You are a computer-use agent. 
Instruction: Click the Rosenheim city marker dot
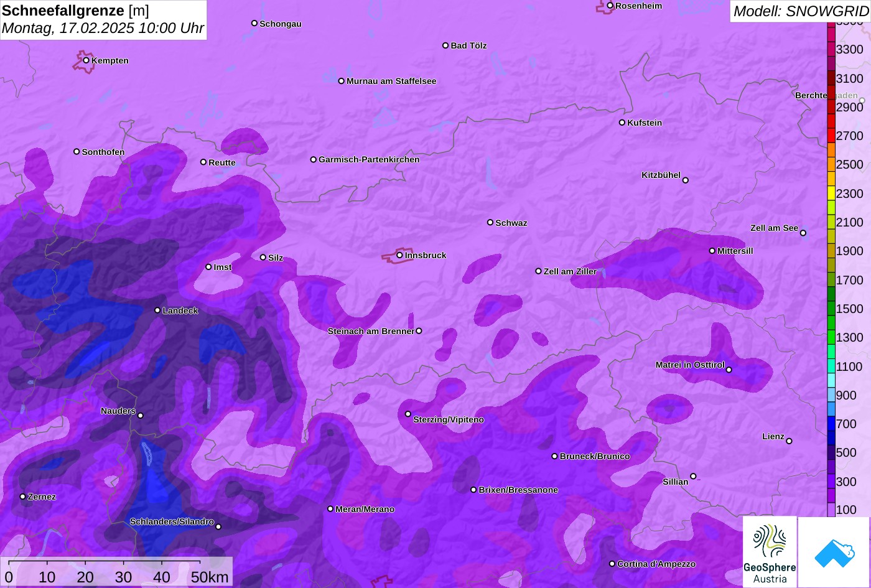tap(610, 6)
